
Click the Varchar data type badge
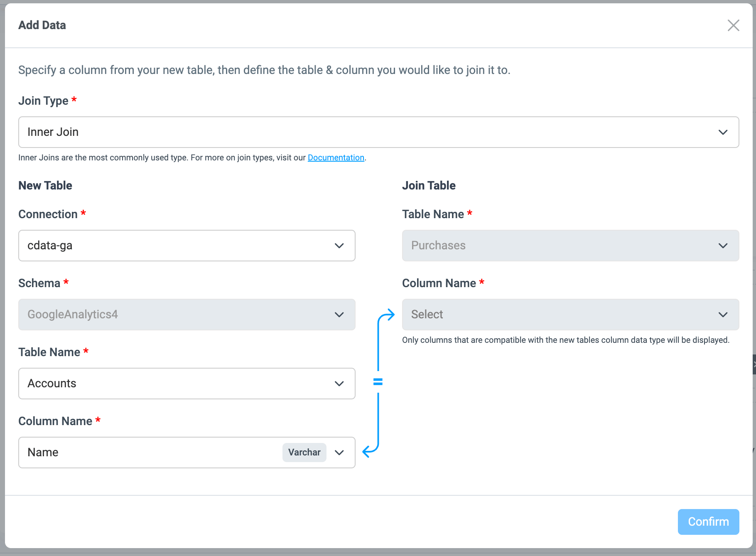pos(304,453)
